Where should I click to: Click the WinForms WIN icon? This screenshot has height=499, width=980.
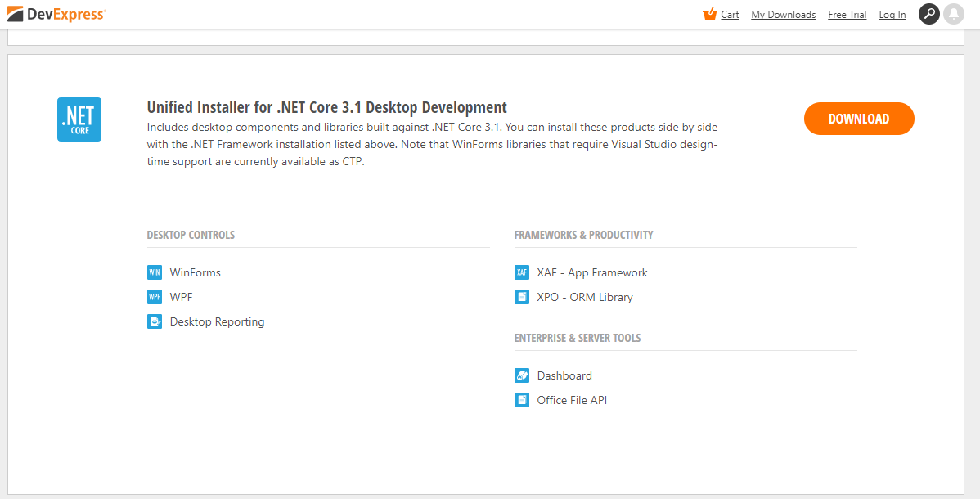click(155, 272)
